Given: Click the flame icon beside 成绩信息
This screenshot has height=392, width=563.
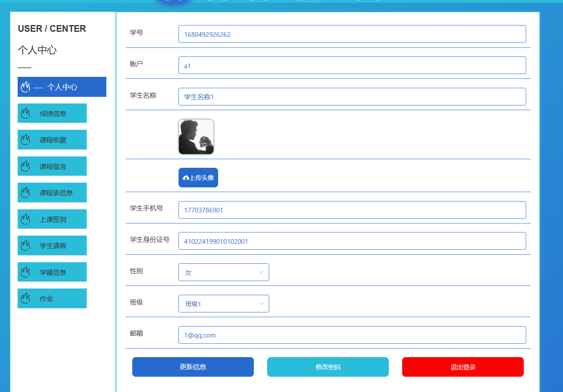Looking at the screenshot, I should point(26,113).
